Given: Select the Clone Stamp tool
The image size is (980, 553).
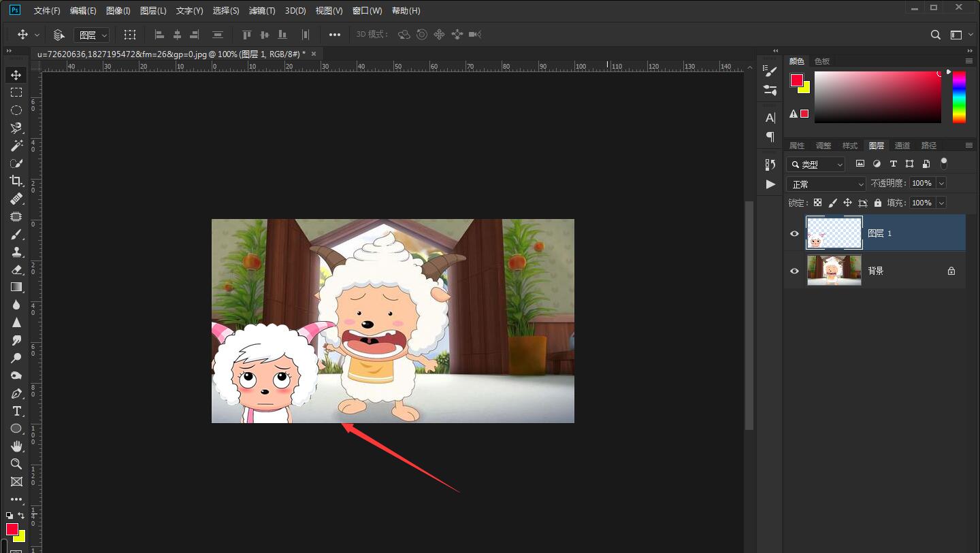Looking at the screenshot, I should pos(16,252).
